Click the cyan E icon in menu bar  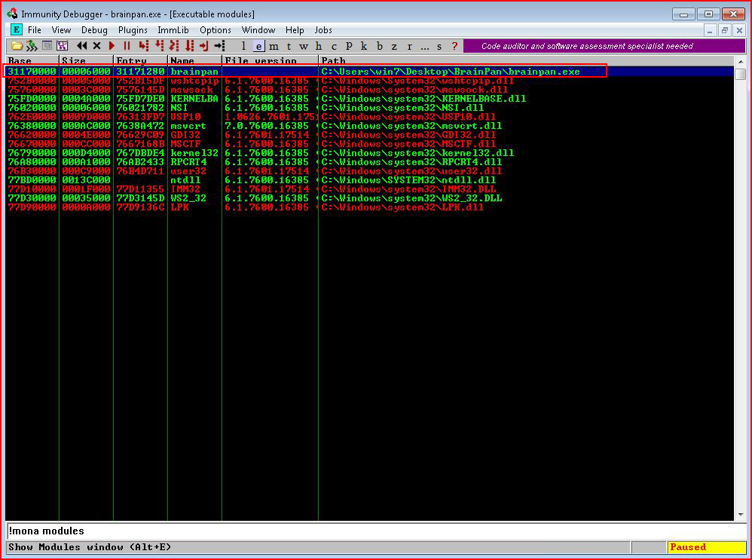[17, 29]
